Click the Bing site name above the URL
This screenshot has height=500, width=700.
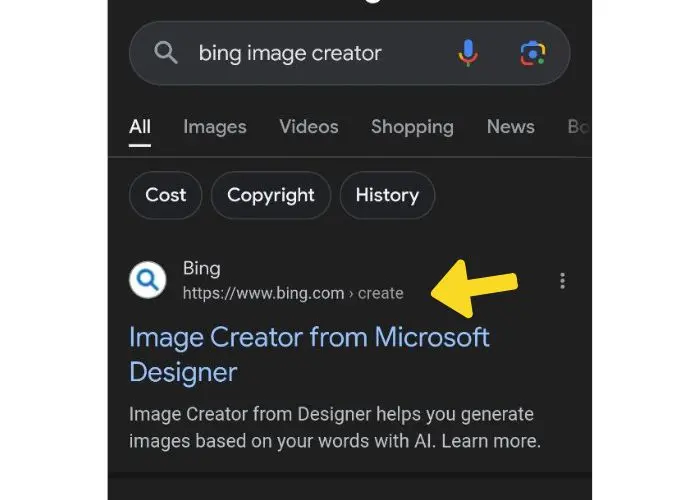click(x=202, y=269)
